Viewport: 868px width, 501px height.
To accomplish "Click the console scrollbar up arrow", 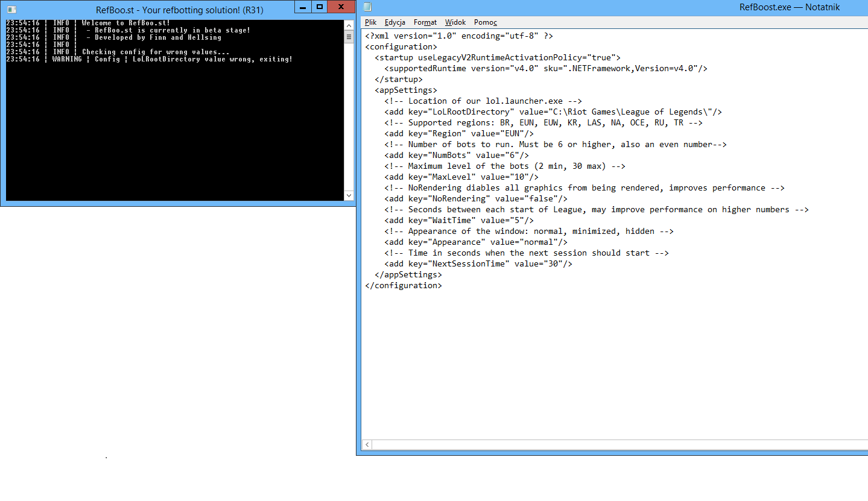I will [349, 25].
